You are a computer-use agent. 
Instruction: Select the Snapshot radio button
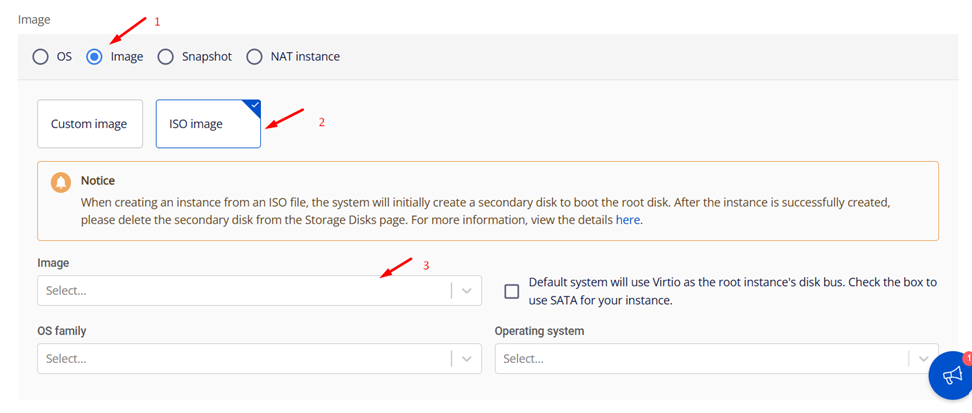tap(166, 57)
